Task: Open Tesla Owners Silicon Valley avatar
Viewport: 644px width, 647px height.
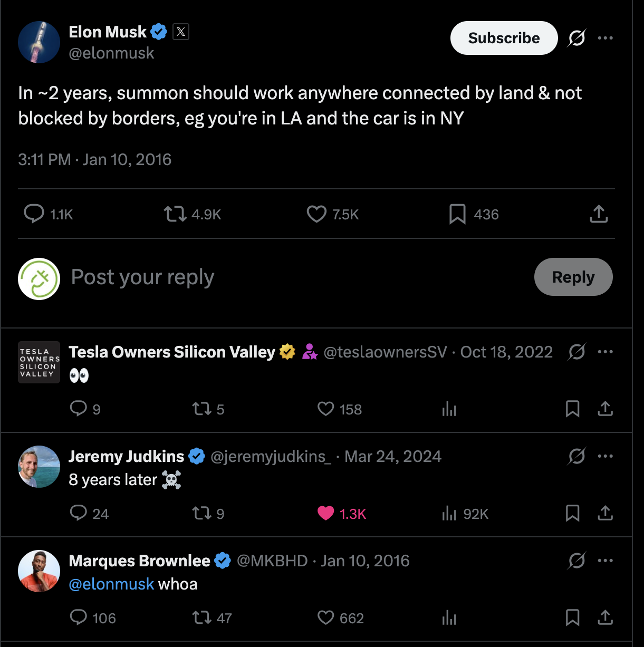Action: click(39, 362)
